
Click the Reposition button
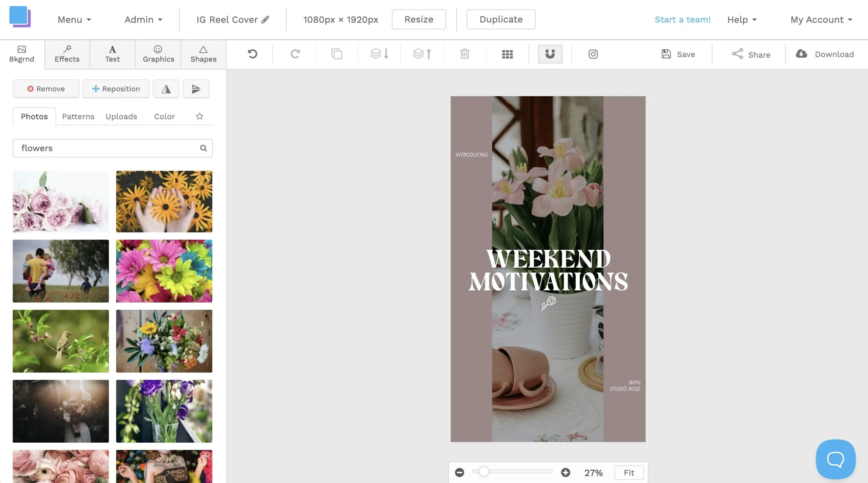pyautogui.click(x=116, y=89)
